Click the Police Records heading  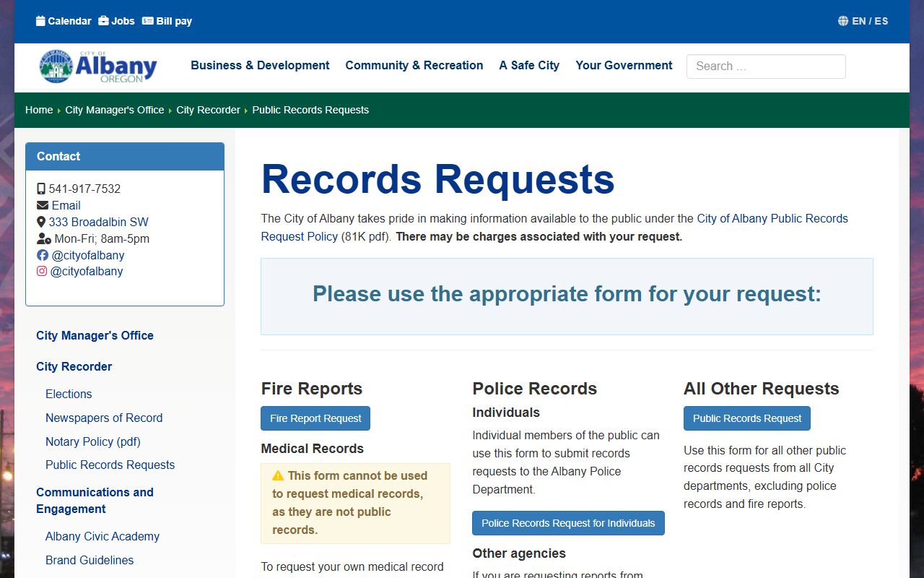tap(535, 389)
